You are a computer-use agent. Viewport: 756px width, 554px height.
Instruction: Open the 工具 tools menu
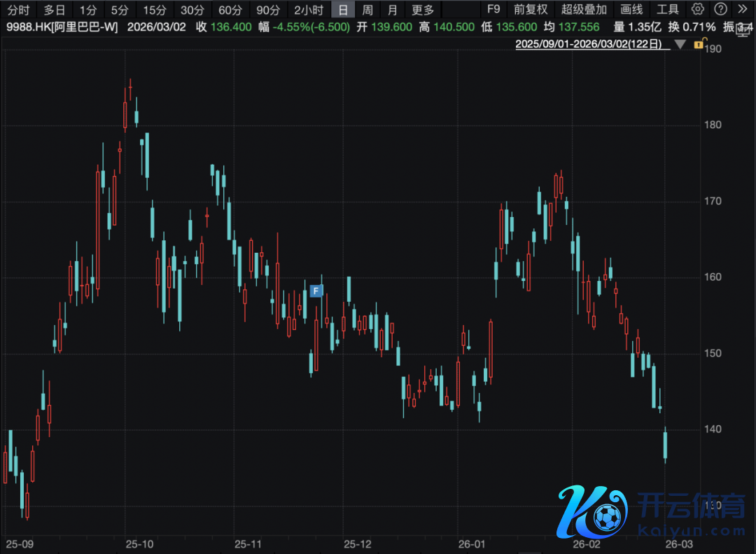pyautogui.click(x=667, y=10)
